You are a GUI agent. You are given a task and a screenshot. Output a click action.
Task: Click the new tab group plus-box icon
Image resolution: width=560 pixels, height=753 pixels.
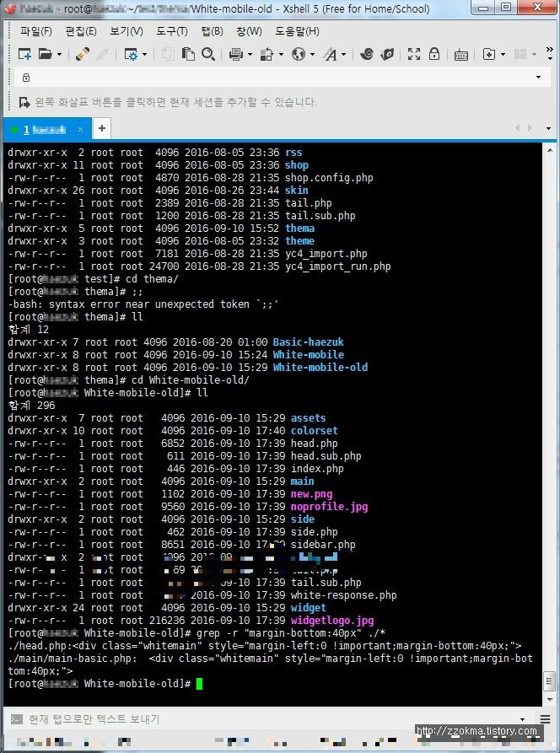tap(489, 54)
